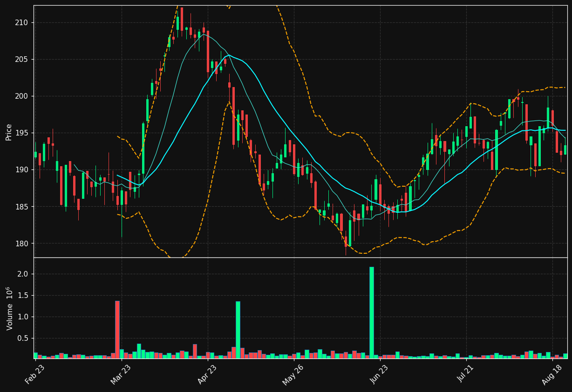Click the 'Jul 21' date axis label
This screenshot has height=392, width=572.
coord(467,374)
